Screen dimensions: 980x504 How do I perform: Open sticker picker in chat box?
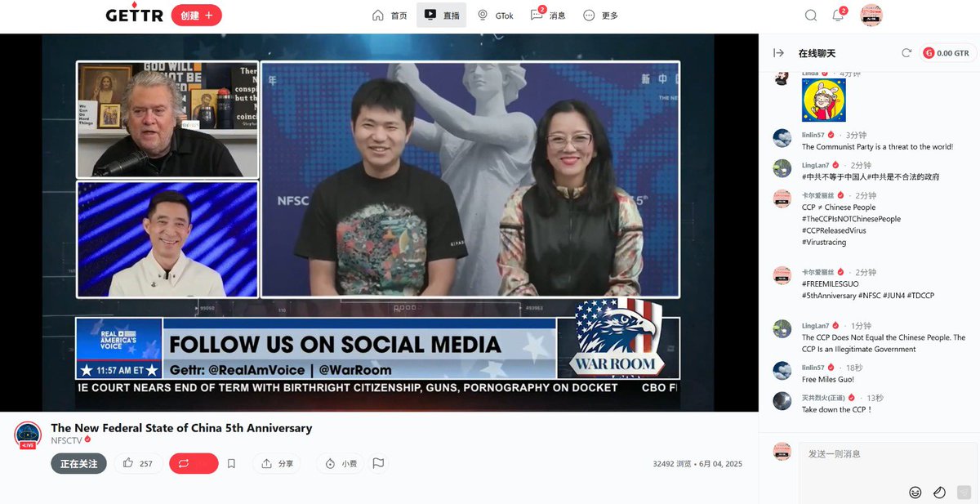point(940,493)
